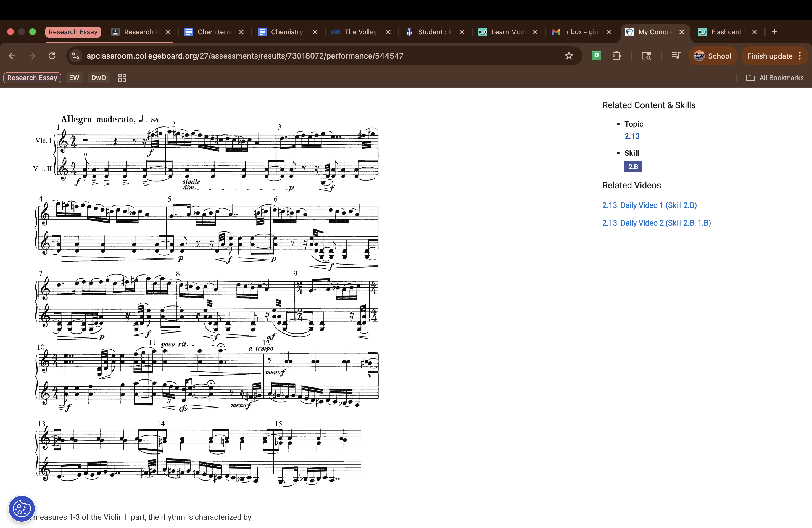
Task: Click the School profile button
Action: [x=712, y=56]
